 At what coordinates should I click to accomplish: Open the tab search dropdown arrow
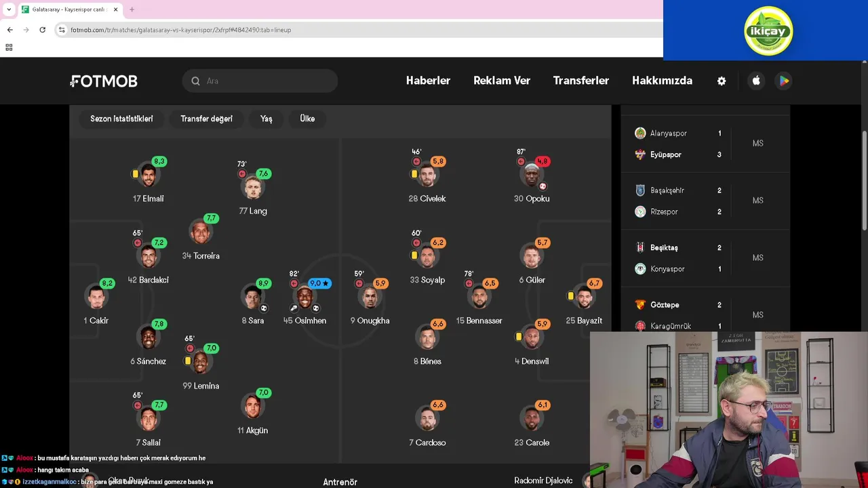(x=9, y=9)
